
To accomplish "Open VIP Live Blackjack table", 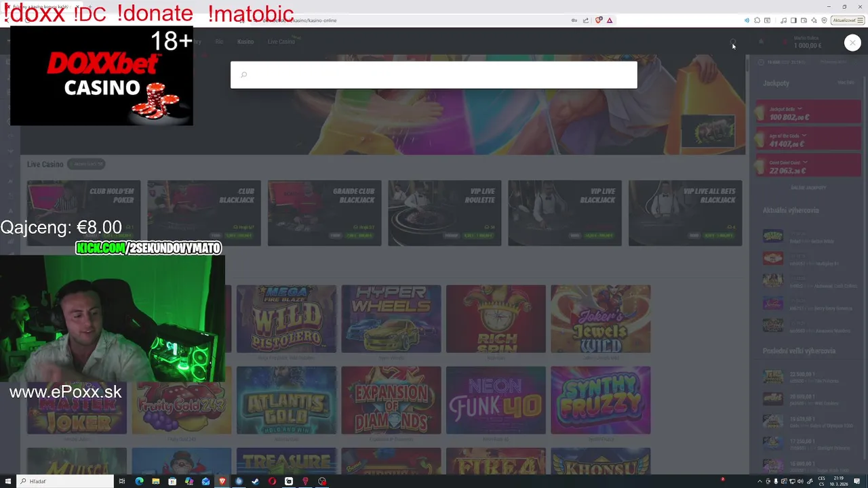I will tap(565, 213).
